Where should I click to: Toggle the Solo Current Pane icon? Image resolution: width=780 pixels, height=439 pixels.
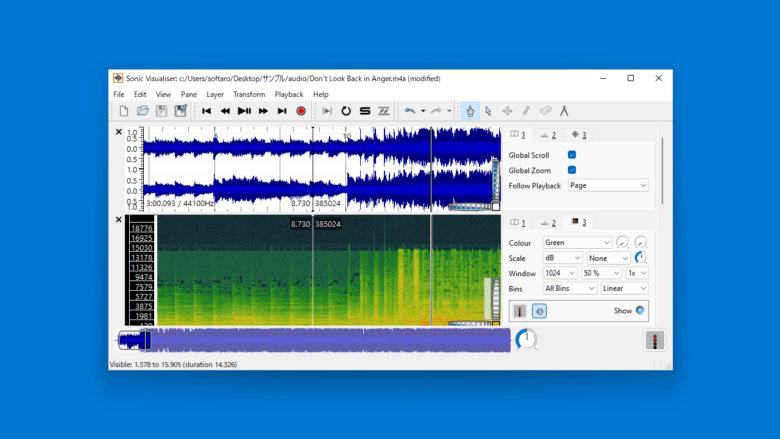pyautogui.click(x=365, y=111)
